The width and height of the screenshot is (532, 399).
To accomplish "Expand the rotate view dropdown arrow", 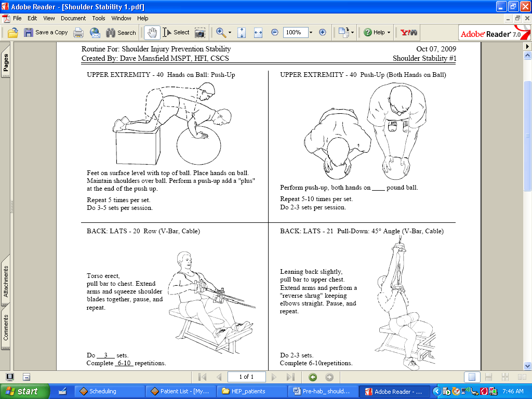I will [x=353, y=33].
